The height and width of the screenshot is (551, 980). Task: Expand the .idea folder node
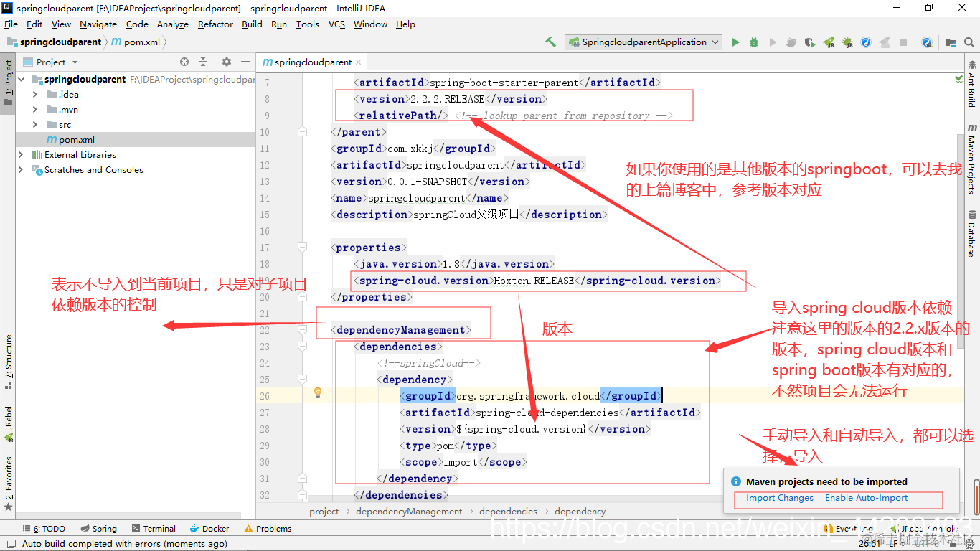coord(35,95)
